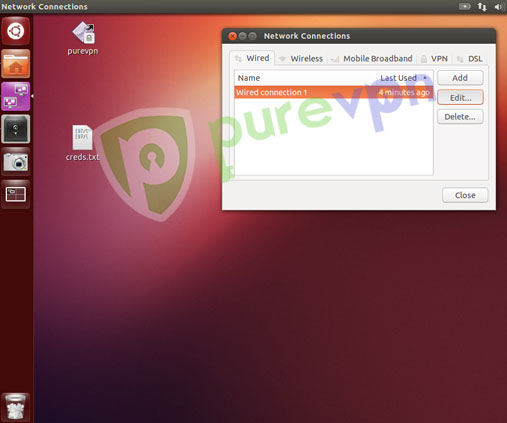Click the Close button in dialog
The image size is (507, 423).
pos(465,195)
